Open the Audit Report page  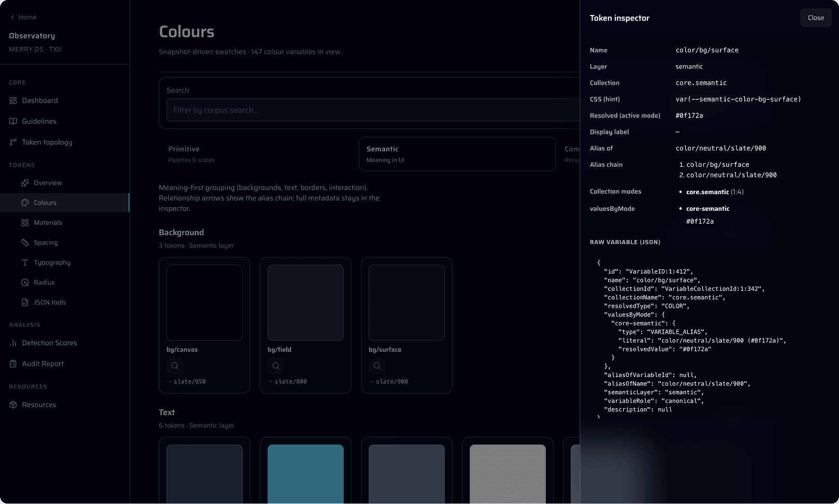coord(65,364)
